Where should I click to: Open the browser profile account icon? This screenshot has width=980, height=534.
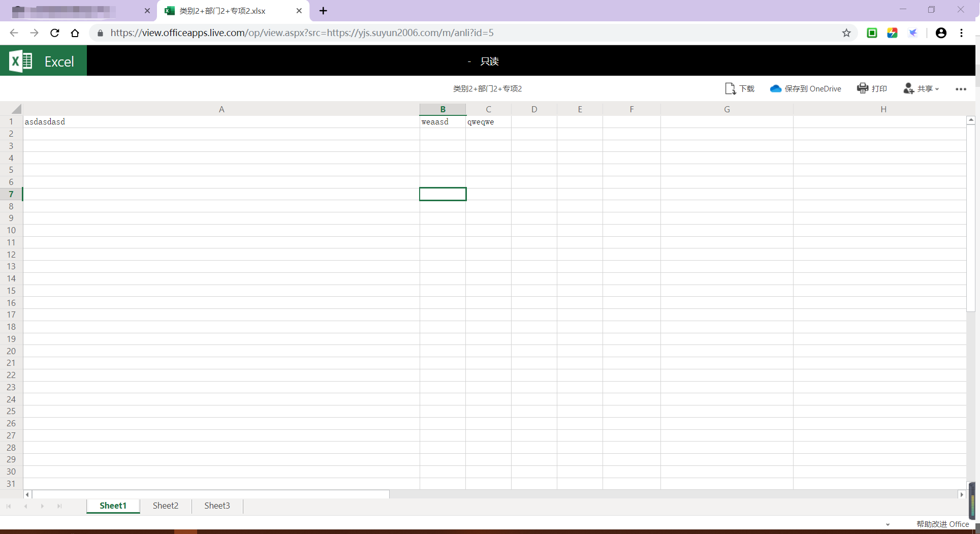click(x=941, y=33)
